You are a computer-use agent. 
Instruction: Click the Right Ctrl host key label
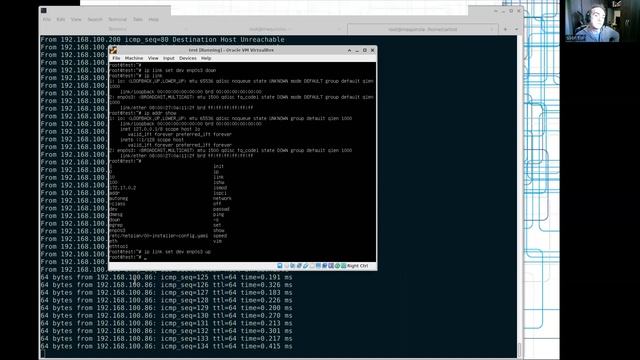(358, 266)
